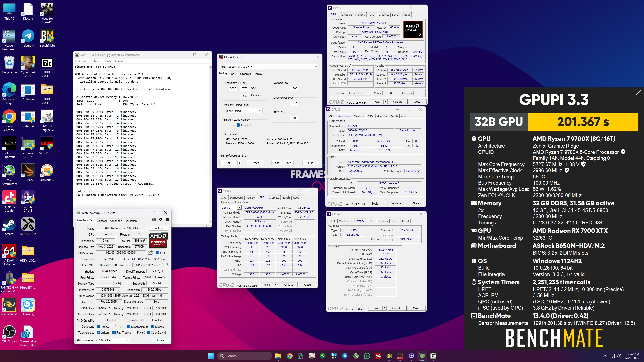Click the GPU-Z screenshot camera icon
The height and width of the screenshot is (362, 644).
pyautogui.click(x=154, y=219)
